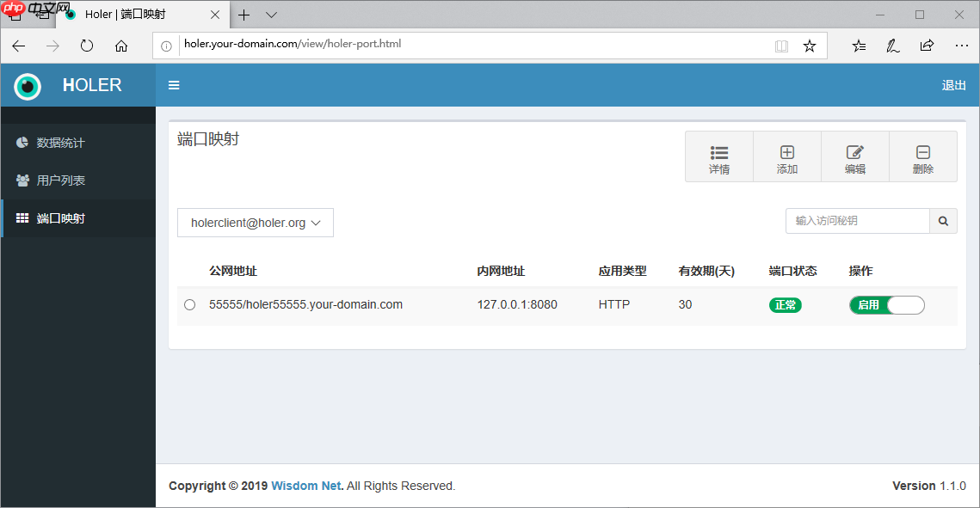Viewport: 980px width, 508px height.
Task: Click the 详情 (details) icon
Action: pos(718,156)
